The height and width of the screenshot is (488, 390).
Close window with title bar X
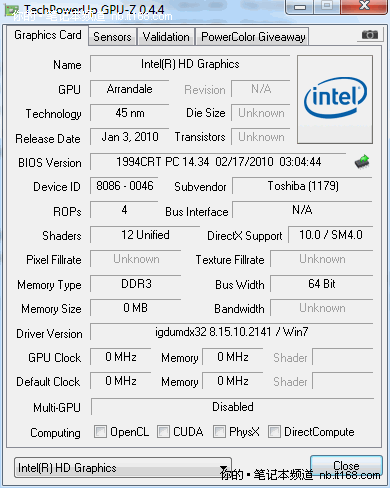pyautogui.click(x=364, y=7)
